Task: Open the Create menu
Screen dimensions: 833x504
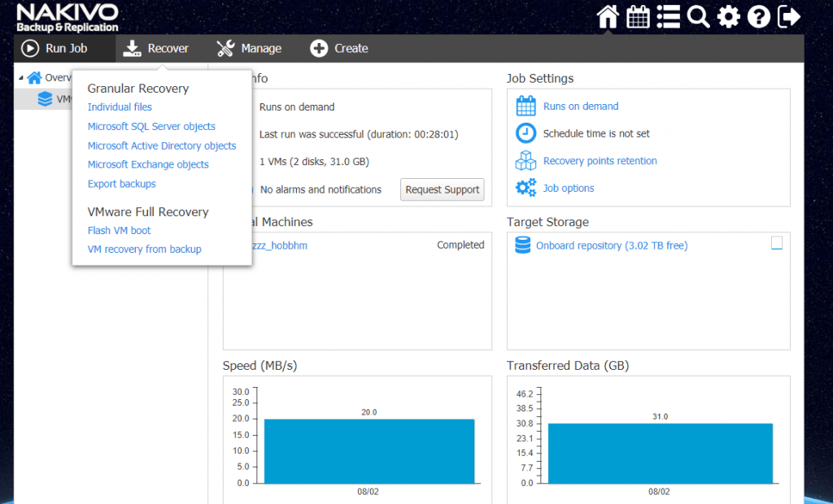Action: point(339,48)
